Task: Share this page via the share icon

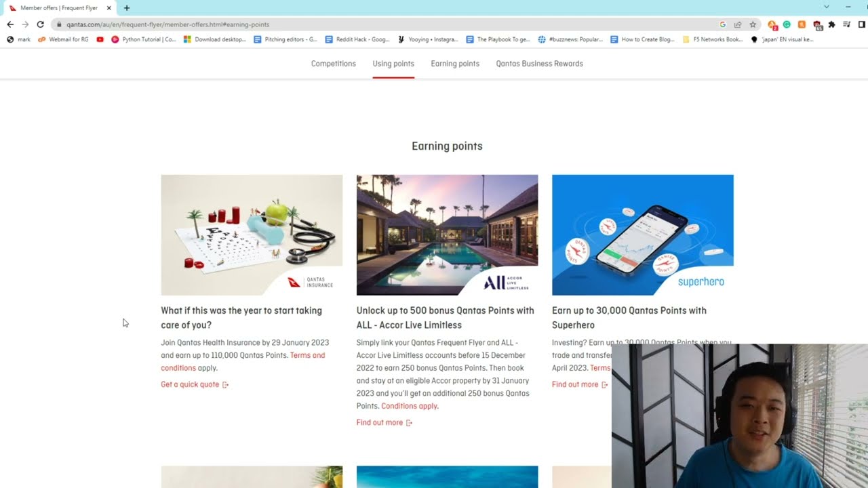Action: pyautogui.click(x=738, y=24)
